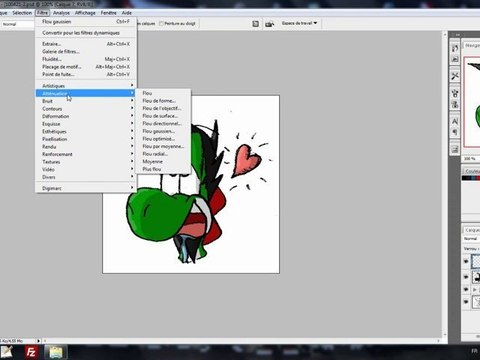Open the 'Espace de travail' dropdown
480x360 pixels.
pos(299,23)
